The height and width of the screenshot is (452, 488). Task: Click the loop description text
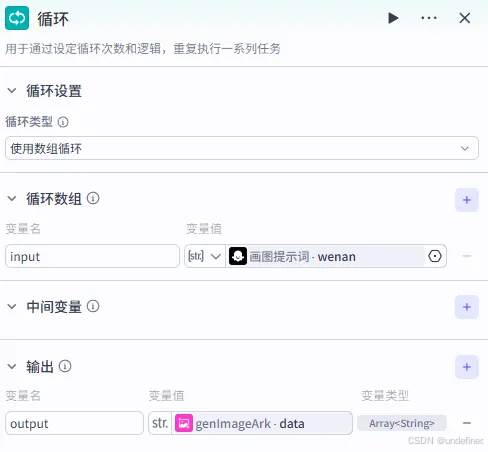143,49
